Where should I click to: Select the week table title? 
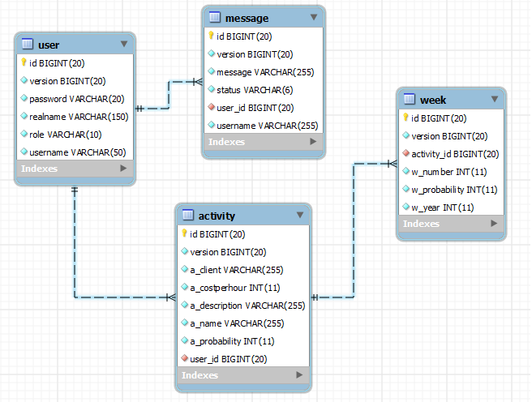tap(433, 100)
